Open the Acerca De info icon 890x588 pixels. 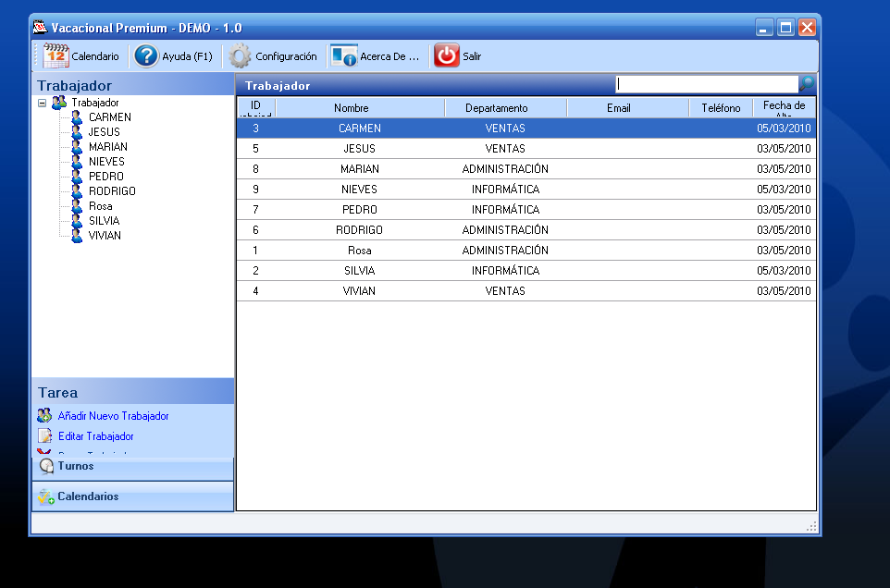pyautogui.click(x=344, y=55)
